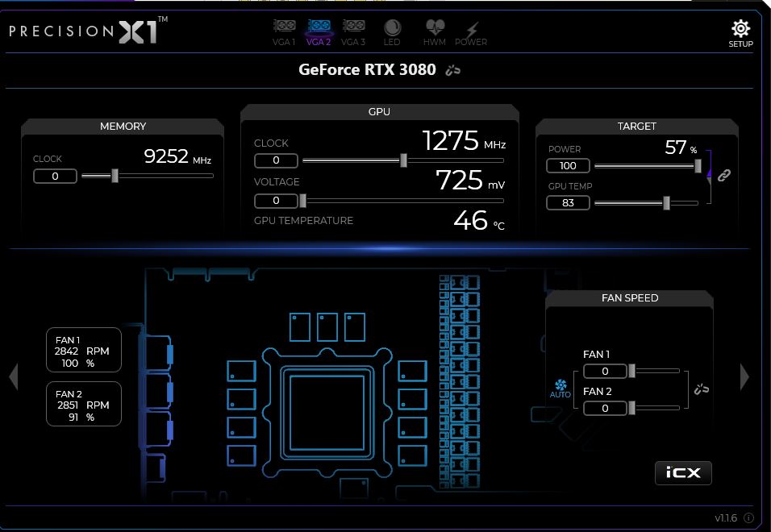Click the memory clock slider handle
This screenshot has height=532, width=771.
pyautogui.click(x=115, y=176)
